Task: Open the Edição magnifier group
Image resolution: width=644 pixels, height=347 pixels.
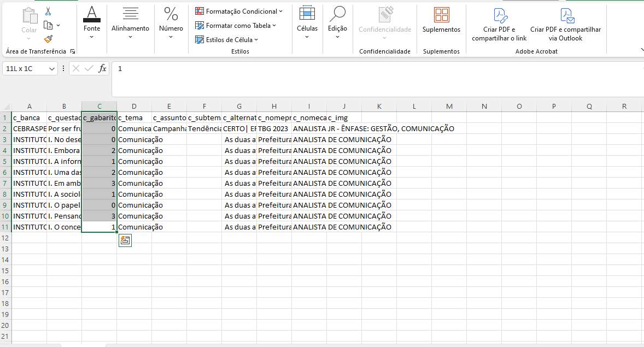Action: point(337,22)
